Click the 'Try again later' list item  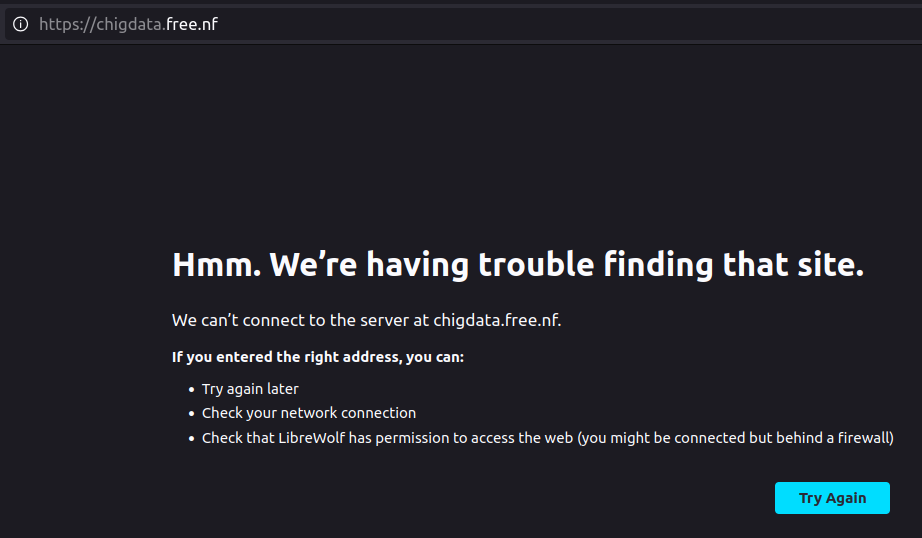[250, 389]
